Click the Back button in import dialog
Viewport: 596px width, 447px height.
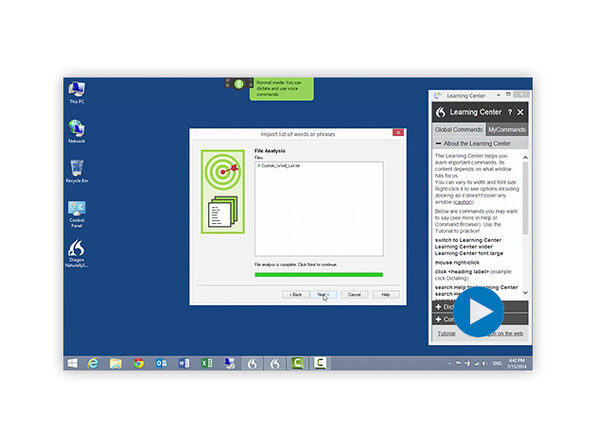[295, 295]
